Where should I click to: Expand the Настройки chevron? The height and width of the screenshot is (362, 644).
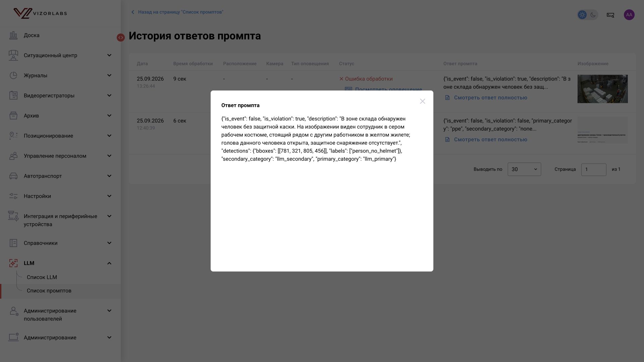tap(109, 196)
